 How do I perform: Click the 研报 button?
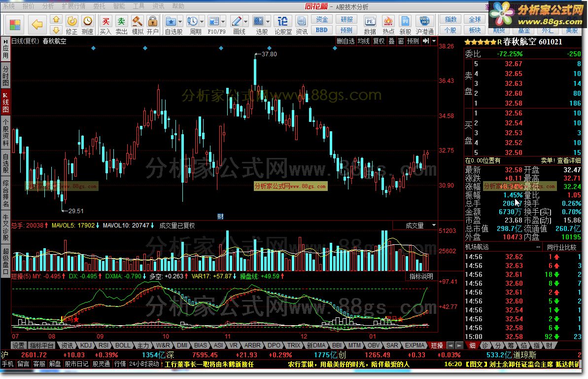pos(346,20)
